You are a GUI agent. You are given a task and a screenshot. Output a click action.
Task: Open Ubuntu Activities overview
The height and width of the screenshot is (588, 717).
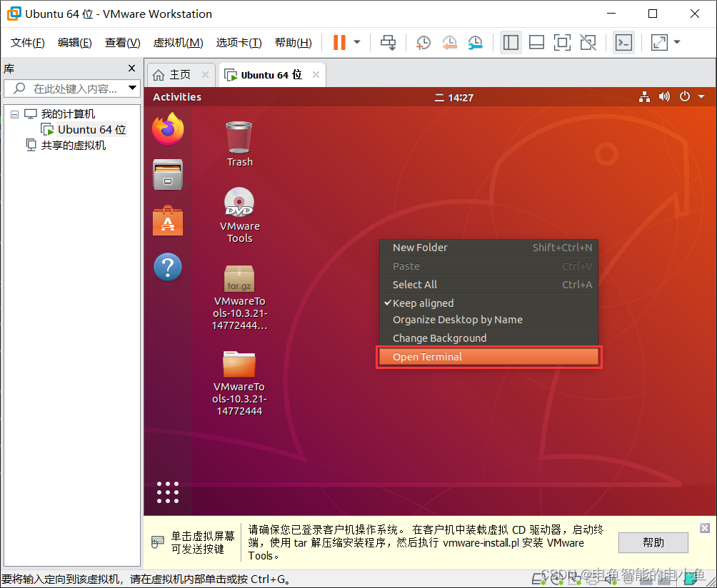(x=177, y=97)
